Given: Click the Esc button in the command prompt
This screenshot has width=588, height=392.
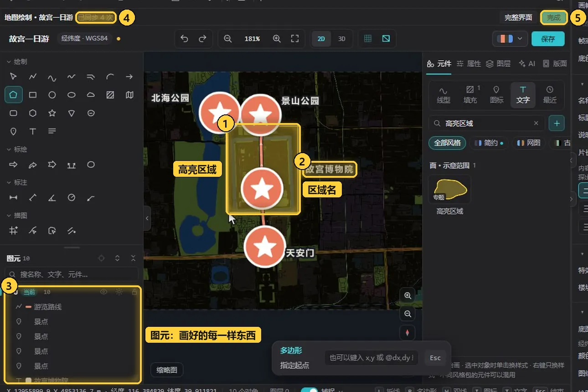Looking at the screenshot, I should pyautogui.click(x=435, y=358).
